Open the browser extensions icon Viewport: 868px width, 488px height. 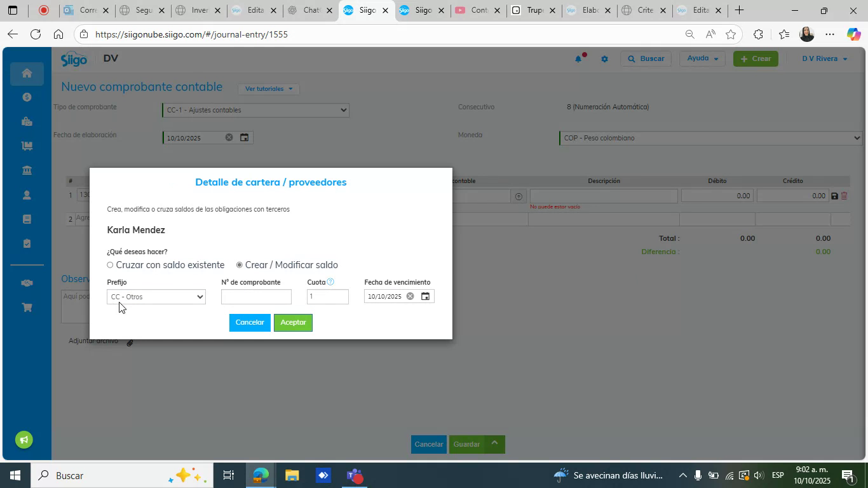click(758, 34)
